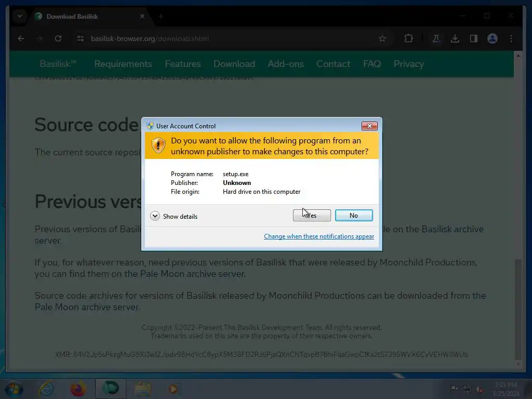
Task: Open the tab search dropdown arrow
Action: [20, 16]
